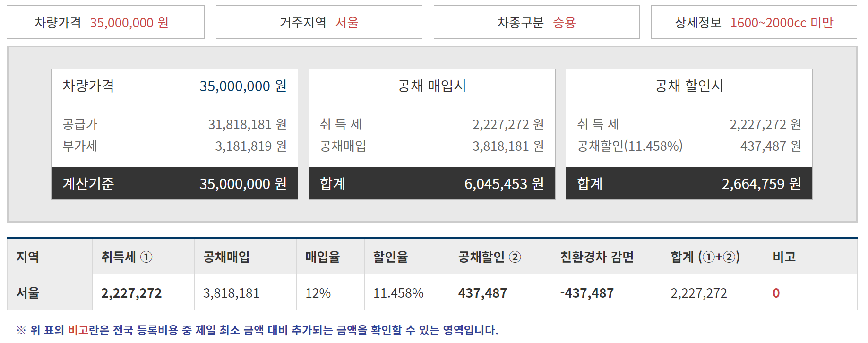Select table cell 2,227,272 under 취득세
The width and height of the screenshot is (868, 343).
(143, 292)
